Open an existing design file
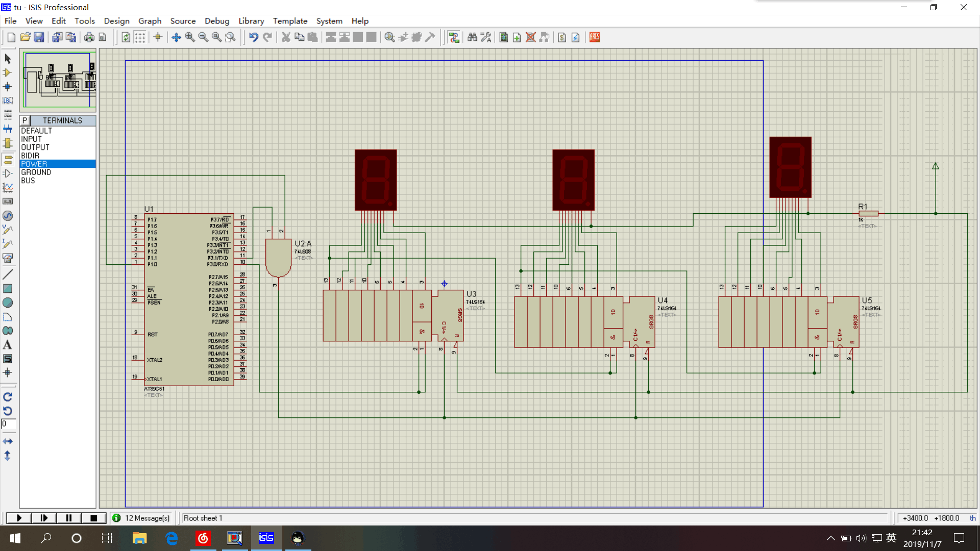The height and width of the screenshot is (551, 980). coord(25,37)
